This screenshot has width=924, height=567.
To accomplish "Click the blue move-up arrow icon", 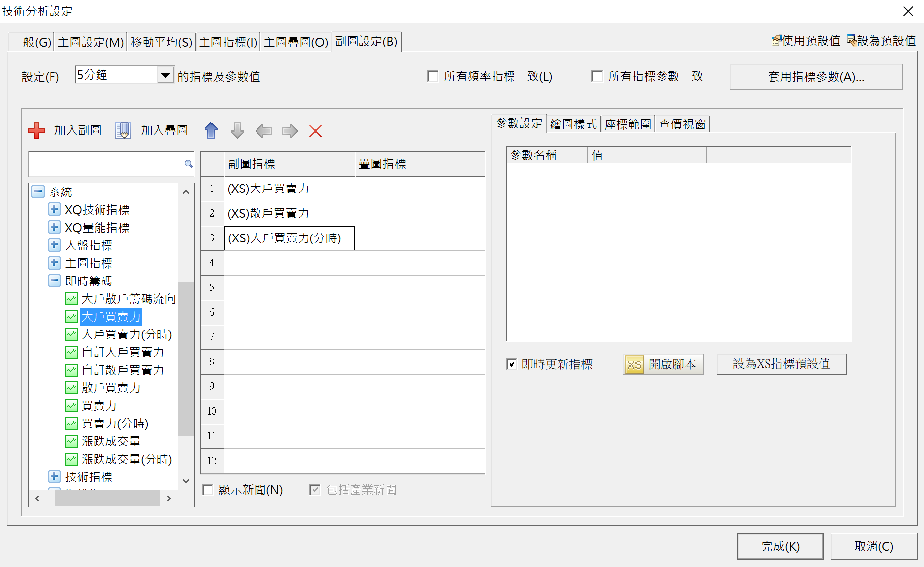I will coord(211,131).
